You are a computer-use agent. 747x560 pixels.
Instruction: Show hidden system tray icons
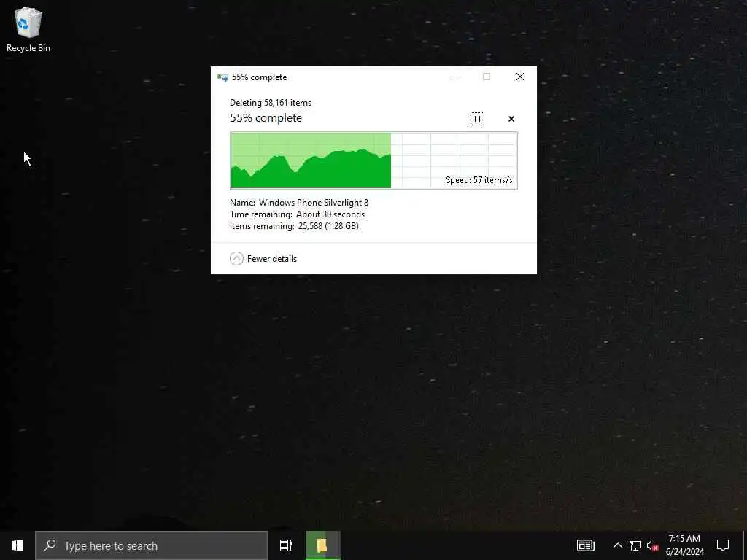point(617,545)
